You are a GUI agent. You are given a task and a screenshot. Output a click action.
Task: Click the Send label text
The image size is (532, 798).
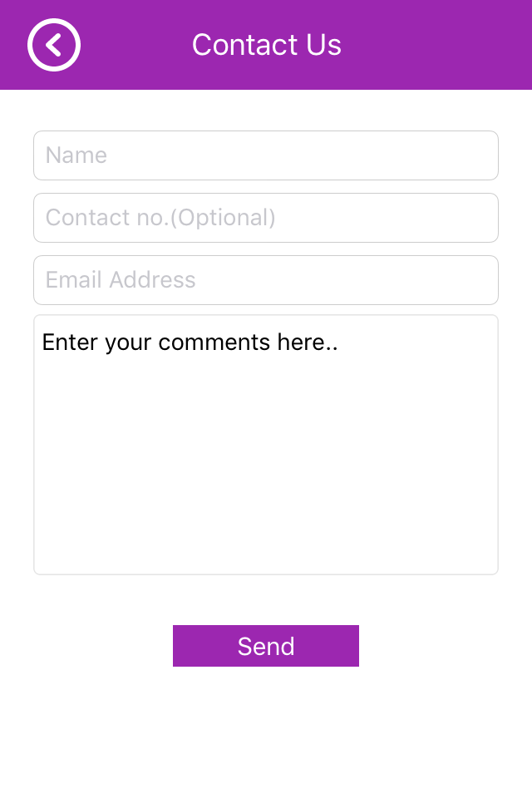tap(266, 647)
